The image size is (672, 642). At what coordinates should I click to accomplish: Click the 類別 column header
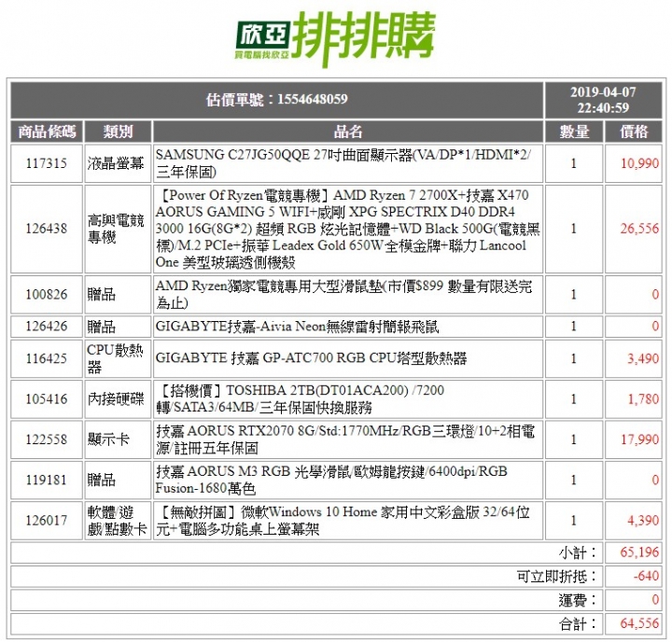click(118, 132)
